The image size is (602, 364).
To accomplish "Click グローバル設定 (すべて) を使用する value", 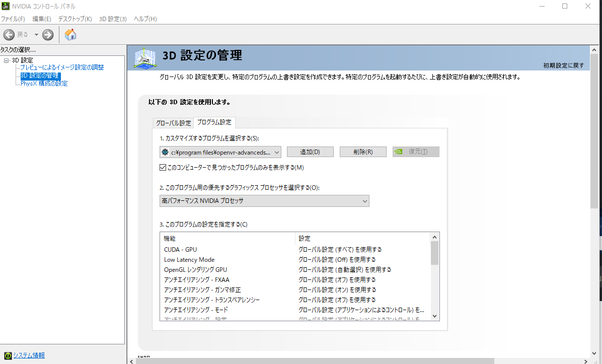I will click(x=340, y=250).
